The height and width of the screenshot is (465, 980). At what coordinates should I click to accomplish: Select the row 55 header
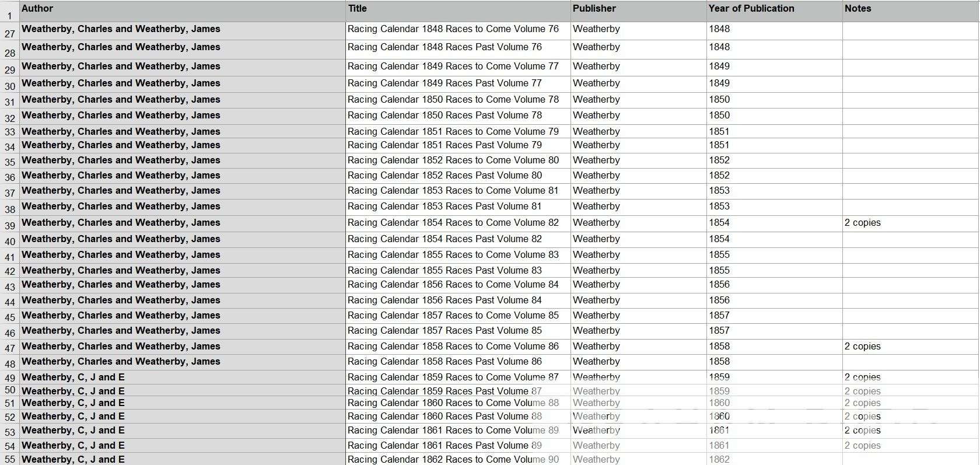9,460
